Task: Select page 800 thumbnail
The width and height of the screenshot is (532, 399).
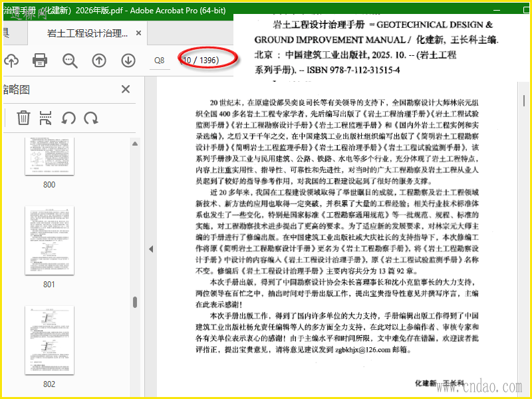Action: (x=49, y=156)
